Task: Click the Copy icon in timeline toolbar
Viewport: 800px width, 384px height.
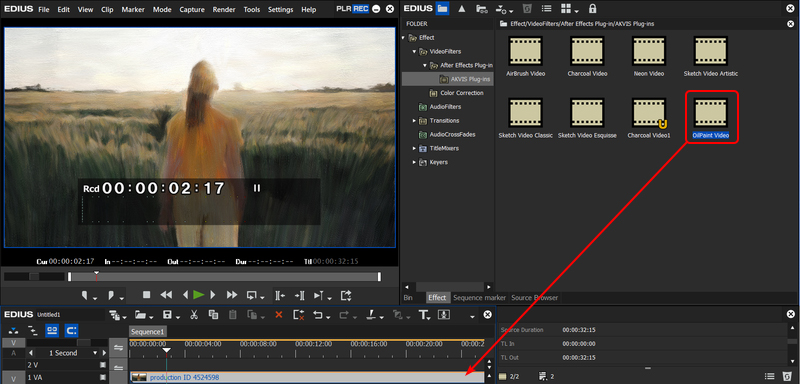Action: 213,315
